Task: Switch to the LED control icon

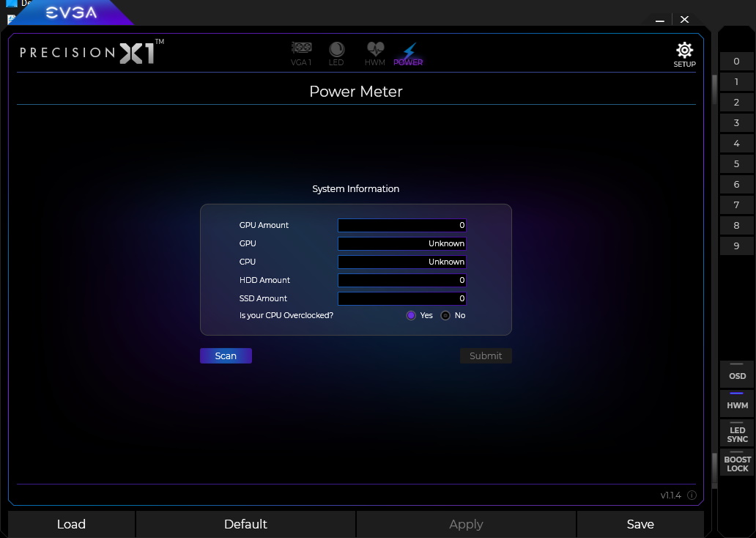Action: (x=336, y=53)
